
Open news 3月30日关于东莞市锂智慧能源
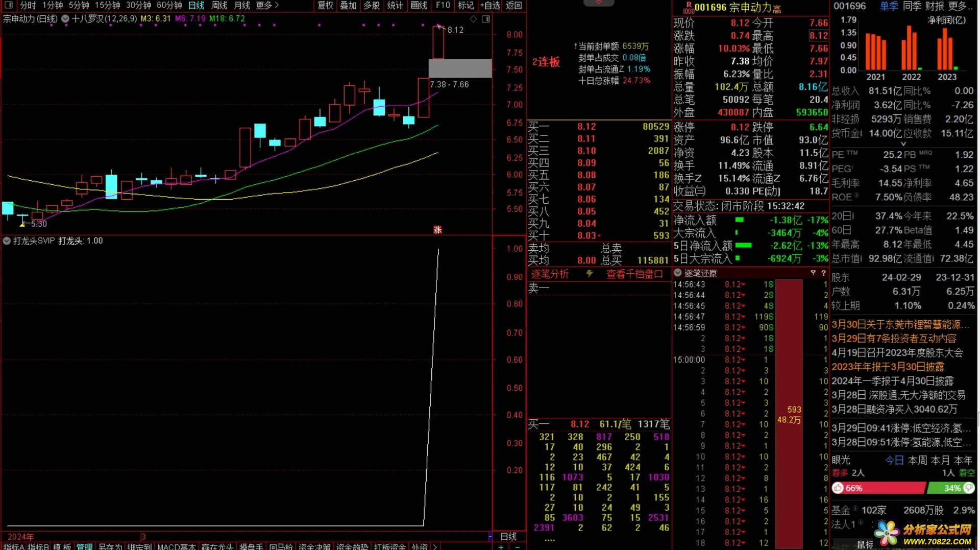tap(901, 324)
